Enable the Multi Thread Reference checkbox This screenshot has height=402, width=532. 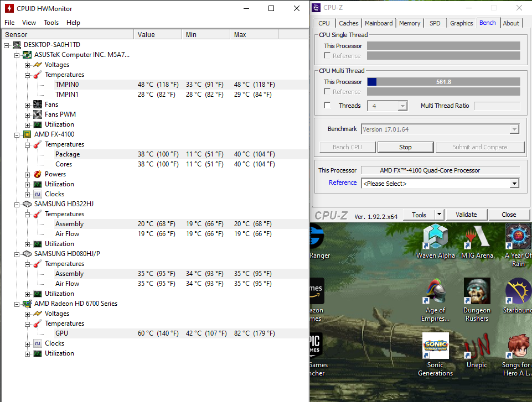click(328, 92)
